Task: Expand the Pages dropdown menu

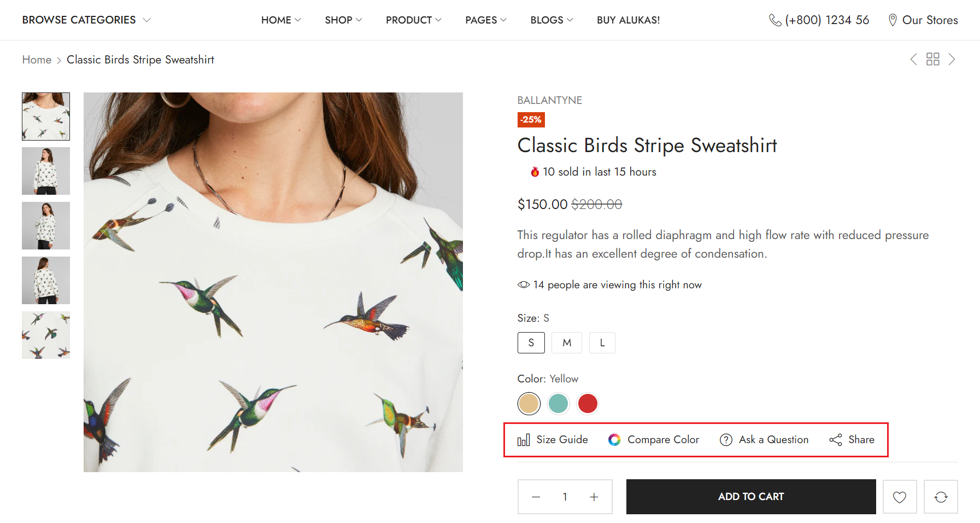Action: click(x=486, y=20)
